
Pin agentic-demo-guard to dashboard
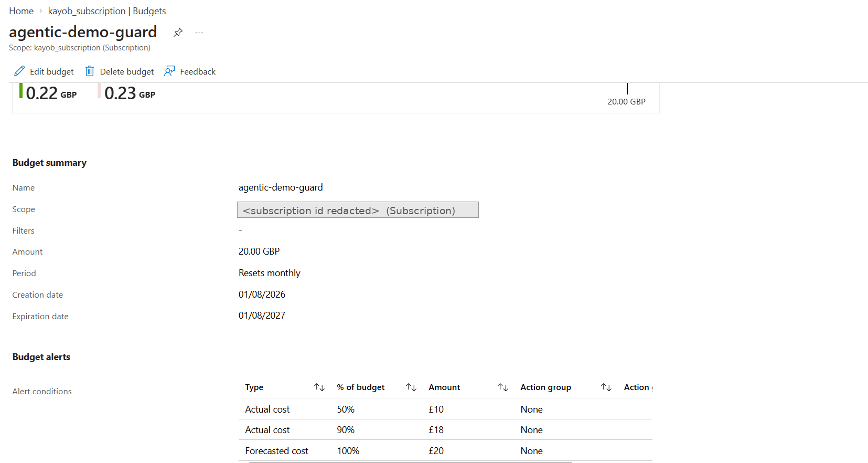pos(178,33)
